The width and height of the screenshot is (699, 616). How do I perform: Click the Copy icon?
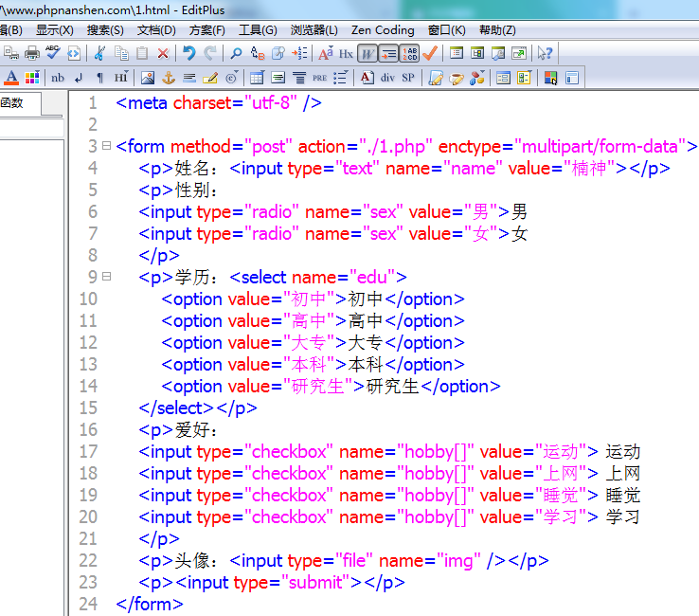tap(121, 53)
